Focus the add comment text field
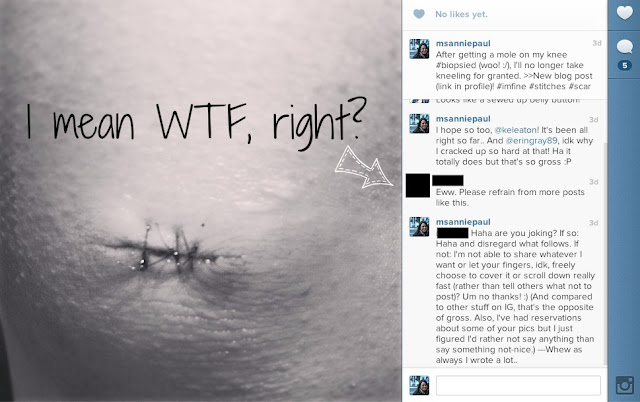This screenshot has height=402, width=640. (x=518, y=385)
